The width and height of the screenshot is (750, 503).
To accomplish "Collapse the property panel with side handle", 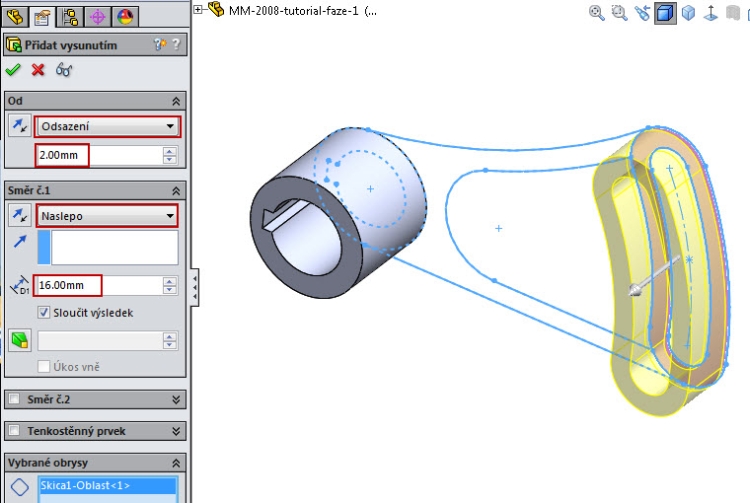I will coord(195,287).
